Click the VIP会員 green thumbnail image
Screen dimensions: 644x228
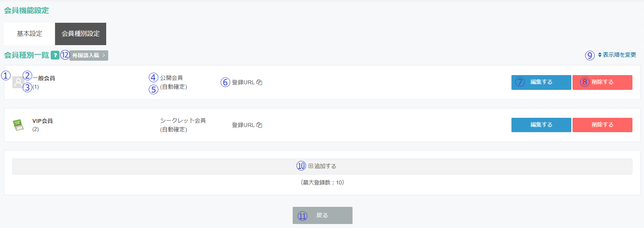point(18,125)
